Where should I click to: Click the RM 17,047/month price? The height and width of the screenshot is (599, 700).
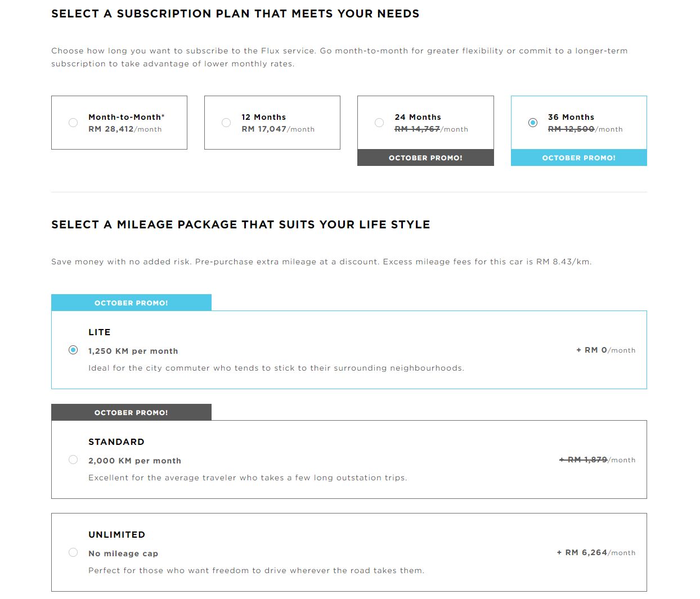(278, 129)
